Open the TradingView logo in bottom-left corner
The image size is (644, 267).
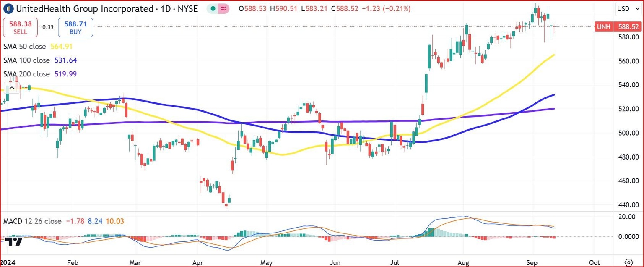14,242
